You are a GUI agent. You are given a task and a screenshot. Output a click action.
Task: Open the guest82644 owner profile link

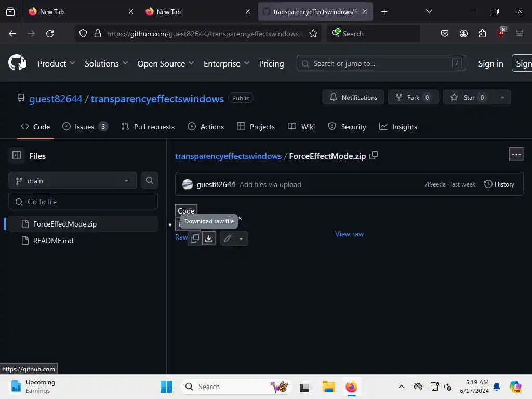tap(56, 99)
